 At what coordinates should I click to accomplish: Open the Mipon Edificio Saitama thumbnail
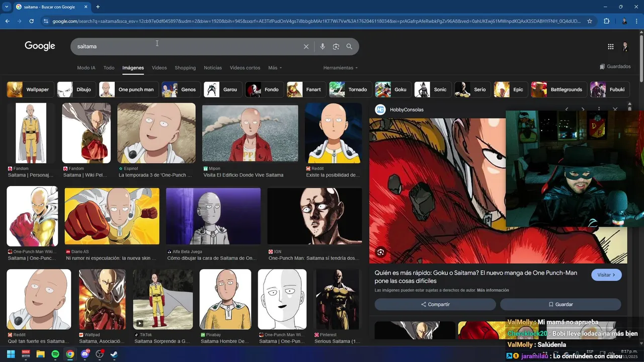250,134
